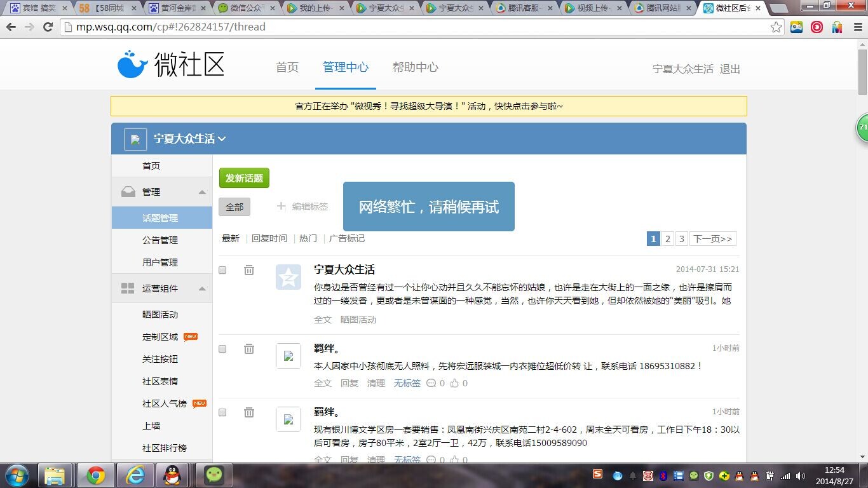Sort topics by 最新
Viewport: 868px width, 488px height.
(231, 238)
